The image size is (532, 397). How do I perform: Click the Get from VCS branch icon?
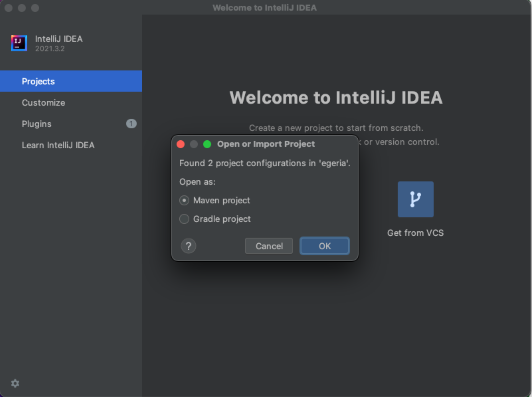coord(415,199)
